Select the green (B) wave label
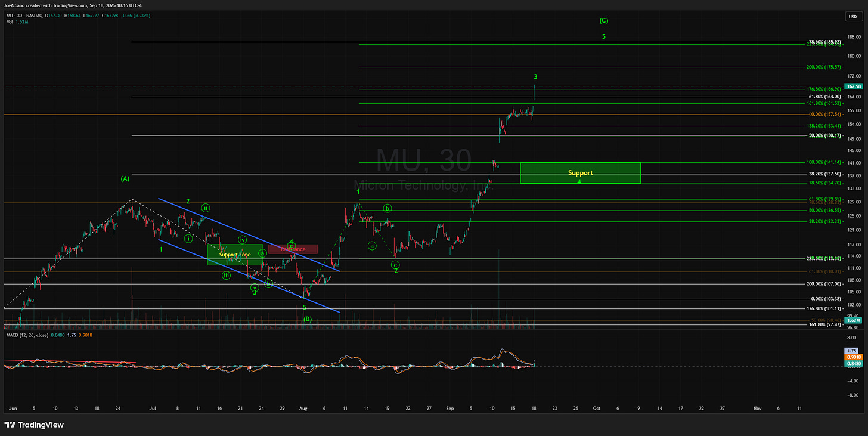This screenshot has width=868, height=436. [x=308, y=320]
